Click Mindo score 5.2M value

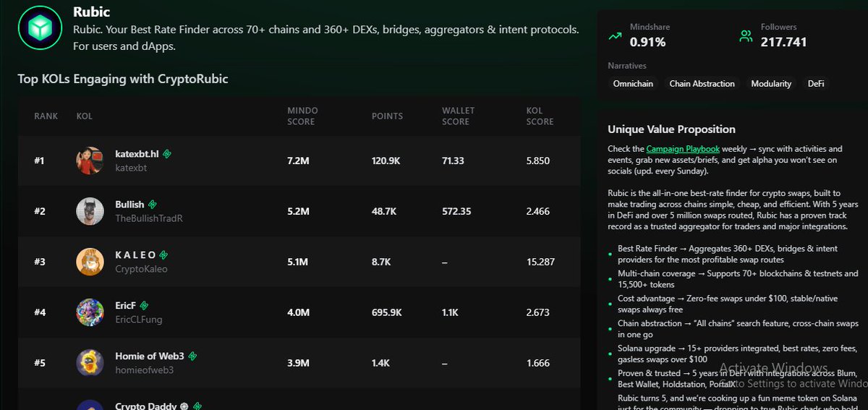pyautogui.click(x=298, y=211)
